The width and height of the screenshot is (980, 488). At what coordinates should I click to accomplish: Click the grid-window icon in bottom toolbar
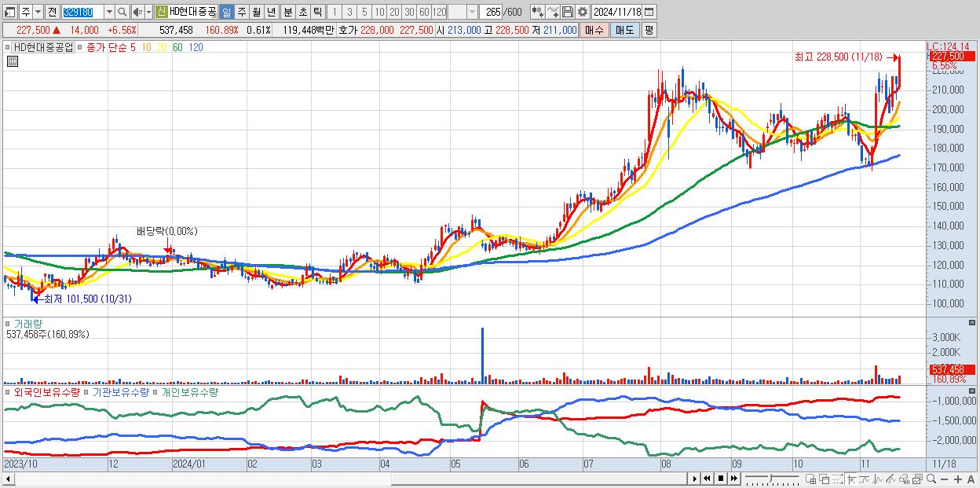point(811,479)
